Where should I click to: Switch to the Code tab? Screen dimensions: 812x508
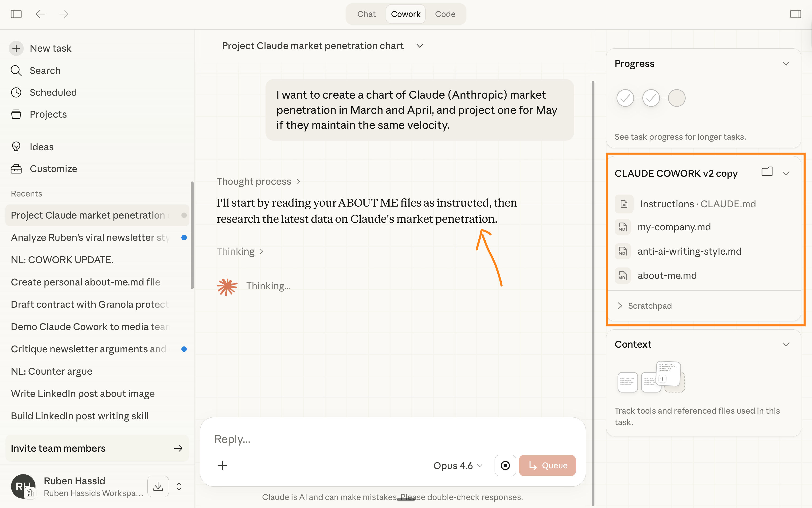pyautogui.click(x=445, y=14)
